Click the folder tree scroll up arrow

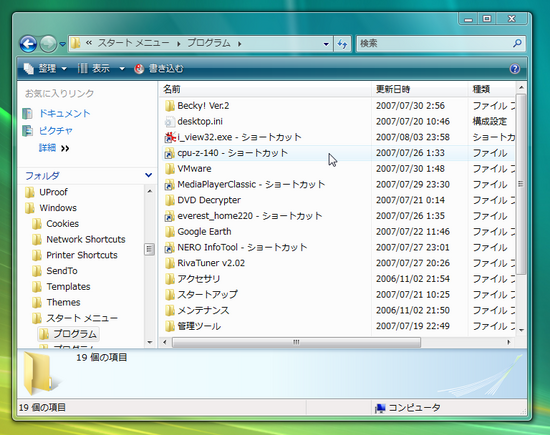coord(149,192)
